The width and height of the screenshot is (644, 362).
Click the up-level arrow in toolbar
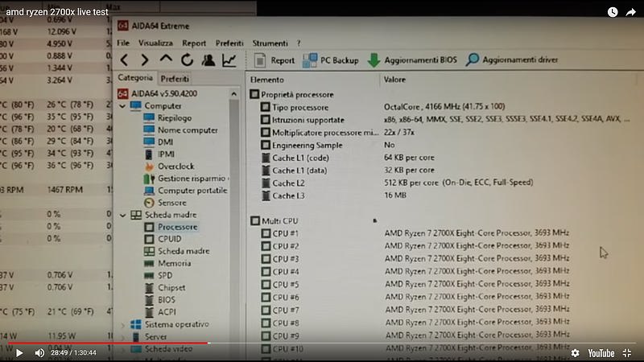coord(166,60)
